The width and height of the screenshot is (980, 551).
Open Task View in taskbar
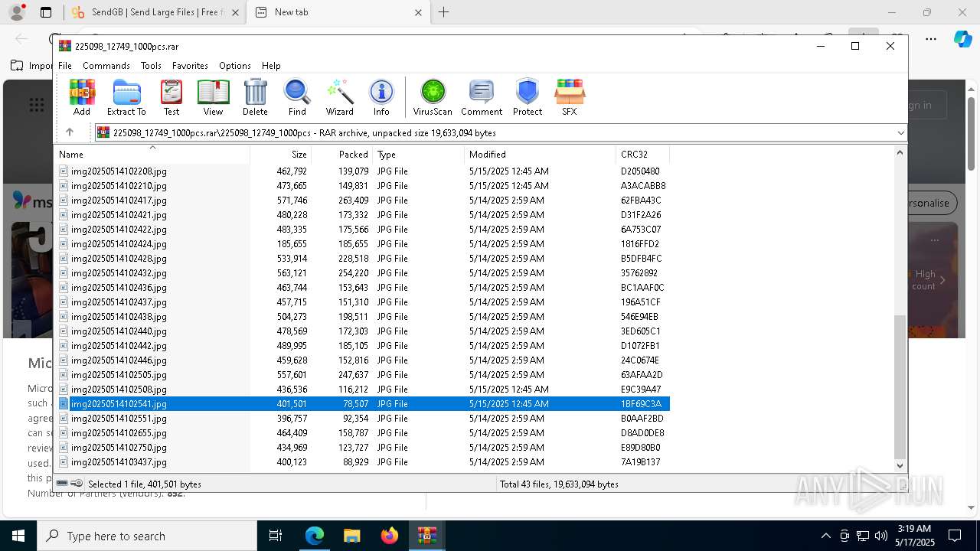(276, 536)
